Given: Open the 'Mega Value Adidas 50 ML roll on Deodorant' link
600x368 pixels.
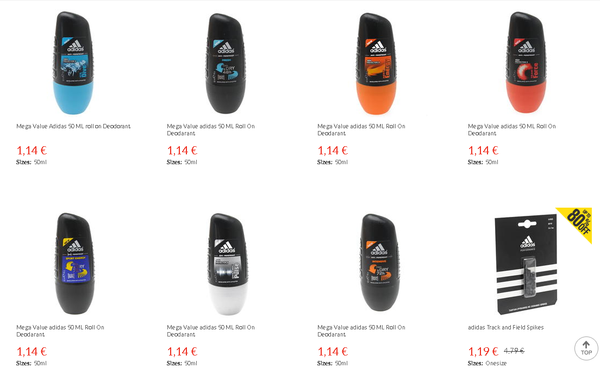Looking at the screenshot, I should pyautogui.click(x=73, y=126).
